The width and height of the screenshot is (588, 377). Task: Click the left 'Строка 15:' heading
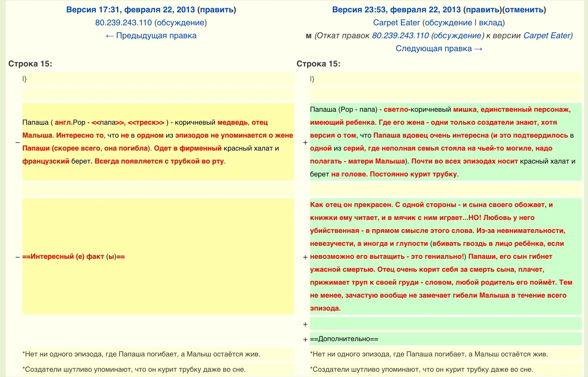click(30, 64)
